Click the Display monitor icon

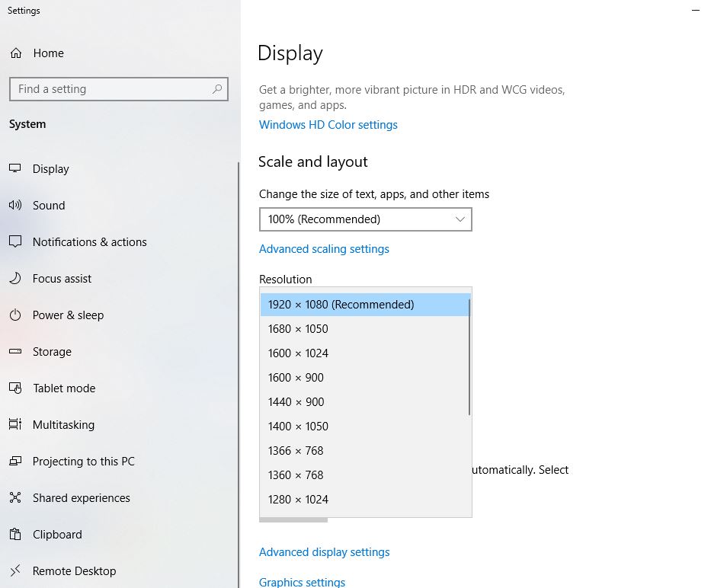pyautogui.click(x=15, y=169)
